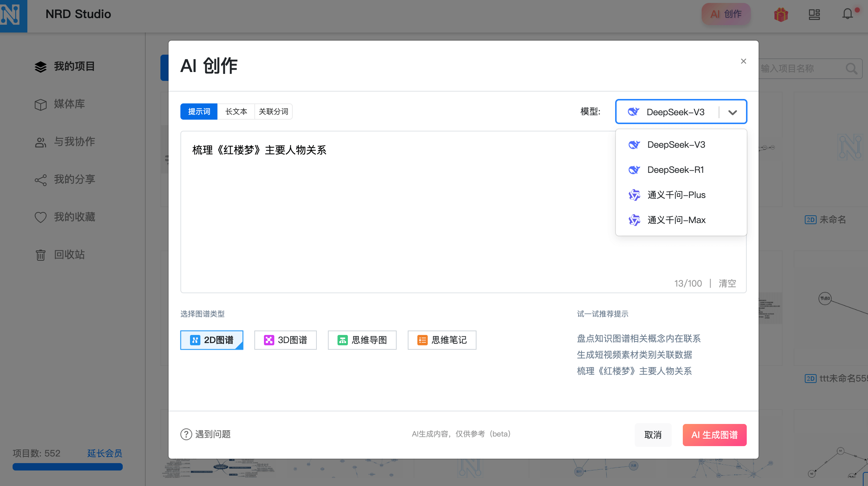Image resolution: width=868 pixels, height=486 pixels.
Task: Choose DeepSeek-R1 from model list
Action: (x=681, y=170)
